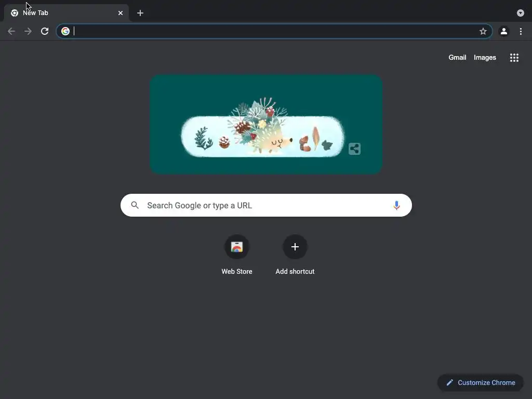The height and width of the screenshot is (399, 532).
Task: Click the magnifier icon in search box
Action: point(135,205)
